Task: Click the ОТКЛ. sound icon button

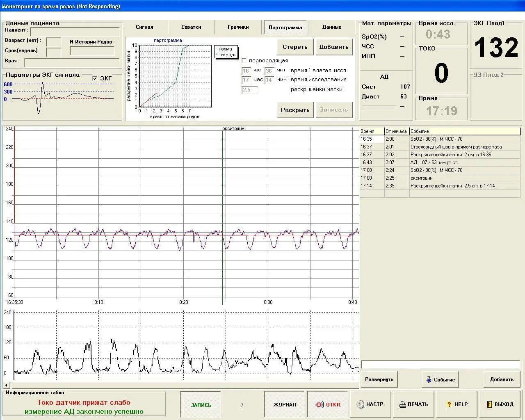Action: pos(328,405)
